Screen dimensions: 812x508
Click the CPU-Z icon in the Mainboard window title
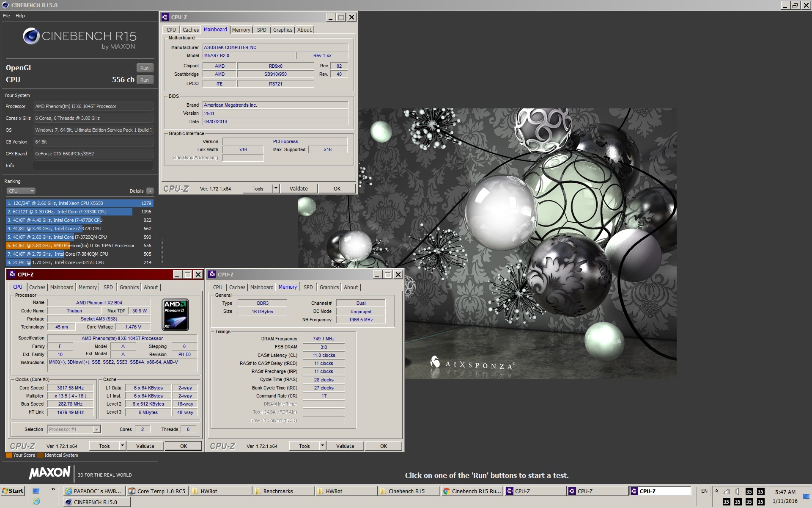tap(165, 17)
